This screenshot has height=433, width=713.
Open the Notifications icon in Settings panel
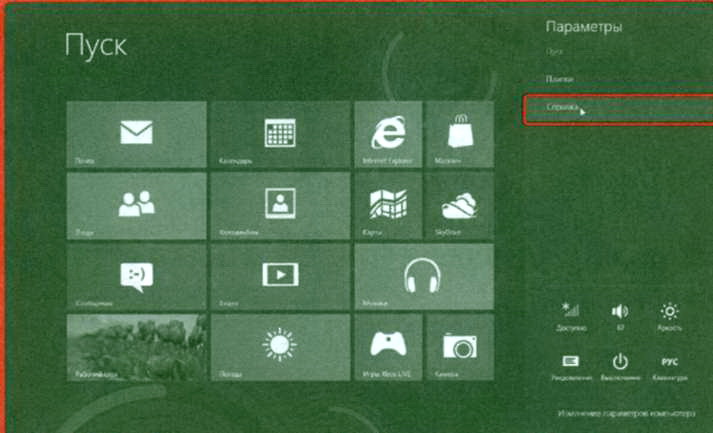tap(571, 367)
